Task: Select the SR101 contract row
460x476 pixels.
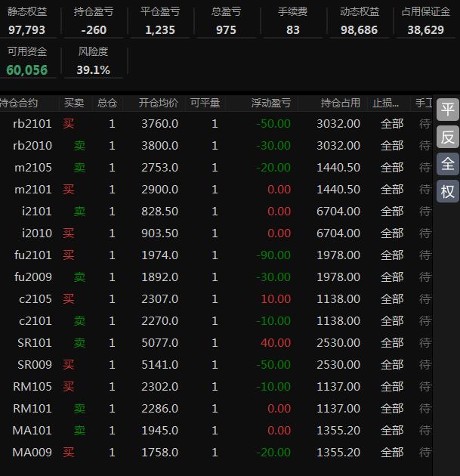Action: pos(216,343)
